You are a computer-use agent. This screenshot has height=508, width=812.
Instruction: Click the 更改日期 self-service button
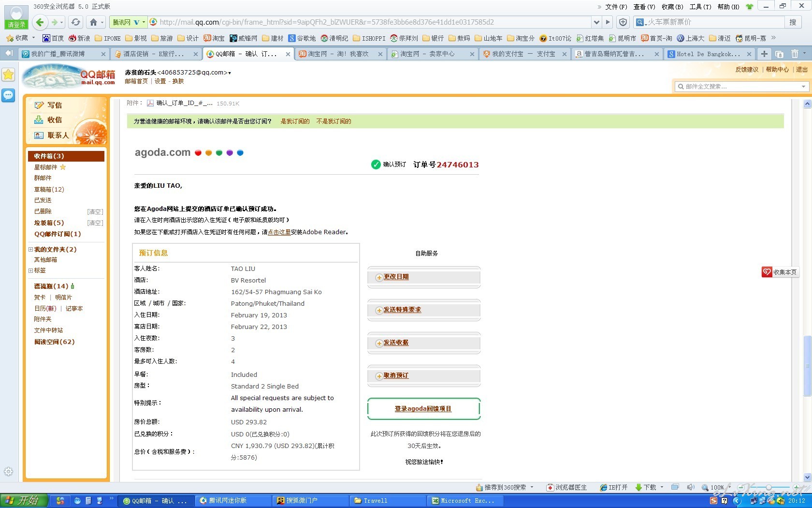[x=424, y=277]
